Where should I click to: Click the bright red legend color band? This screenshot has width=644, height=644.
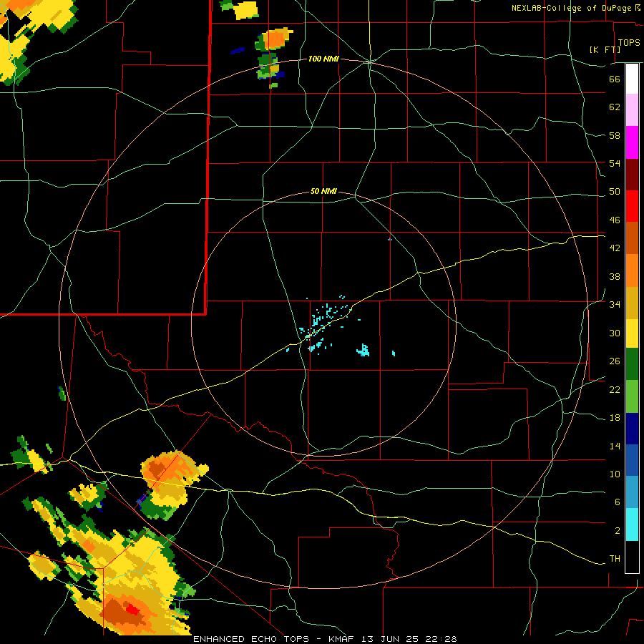[632, 206]
